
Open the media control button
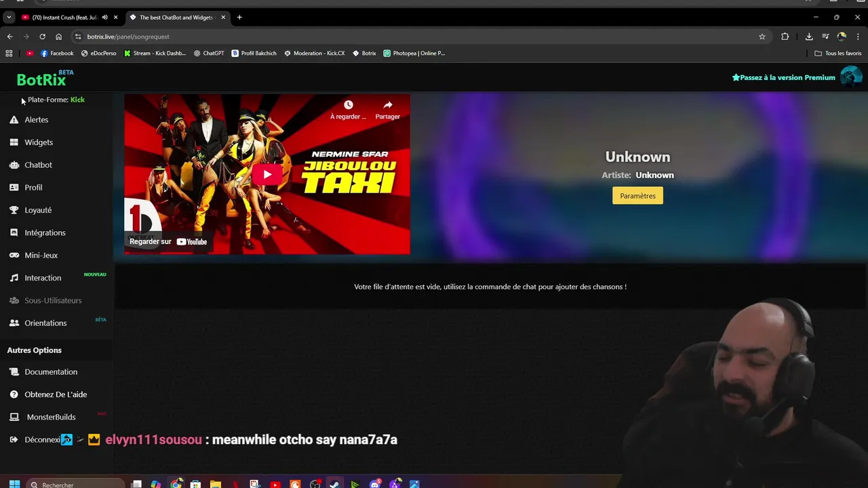point(825,37)
